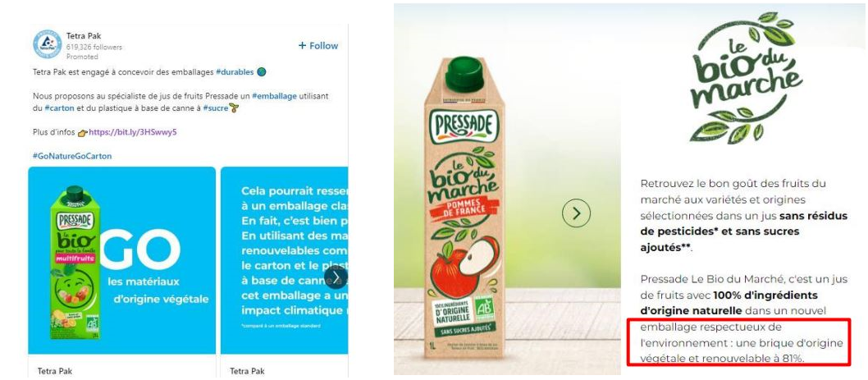Follow the Tetra Pak page
The width and height of the screenshot is (868, 380).
[318, 46]
